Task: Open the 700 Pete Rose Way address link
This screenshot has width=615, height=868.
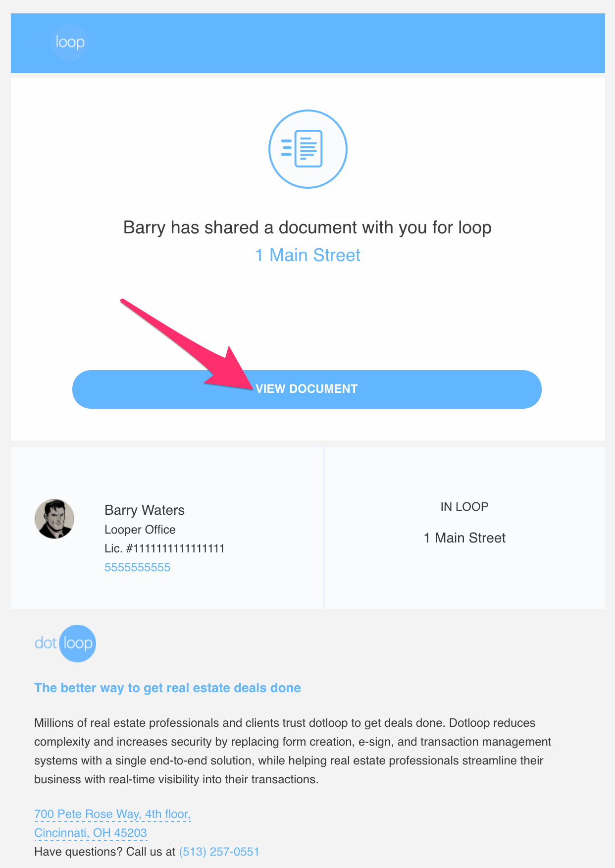Action: [x=112, y=814]
